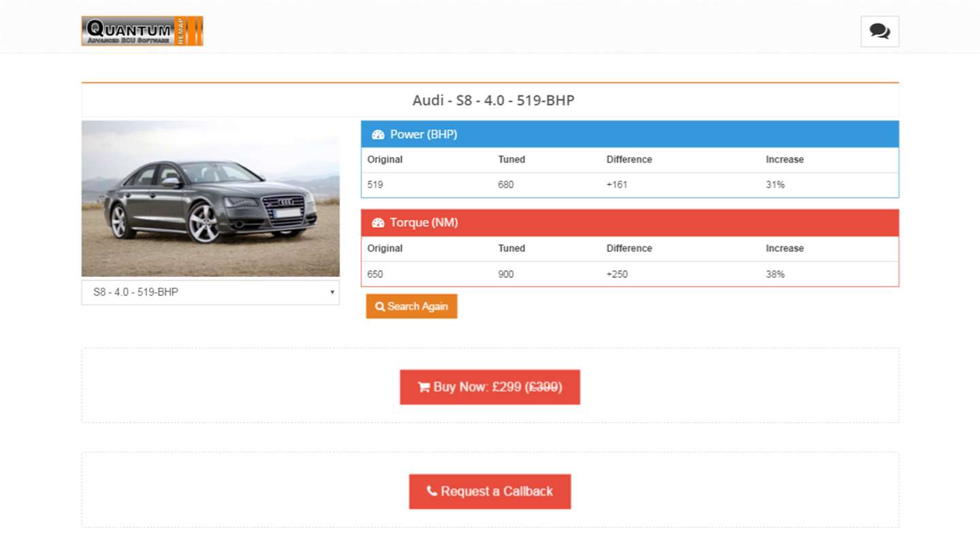The image size is (980, 541).
Task: Click the Torque (NM) panel header
Action: click(630, 223)
